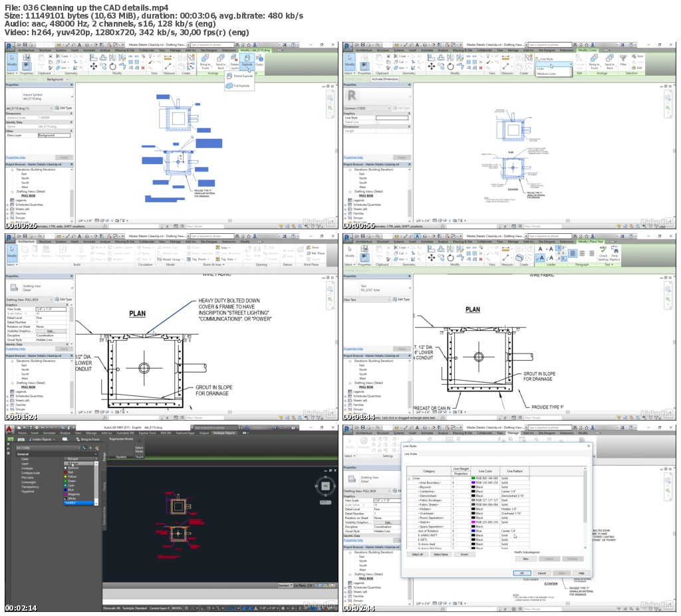Click Isolate Objects in the 00:02:14 AutoCAD ribbon

click(42, 439)
